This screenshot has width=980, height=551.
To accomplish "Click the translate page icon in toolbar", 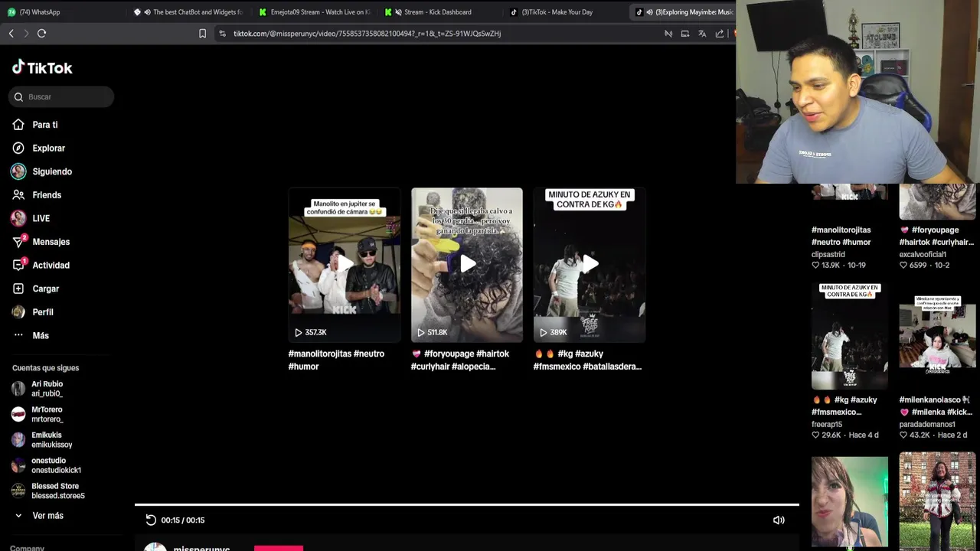I will [702, 34].
